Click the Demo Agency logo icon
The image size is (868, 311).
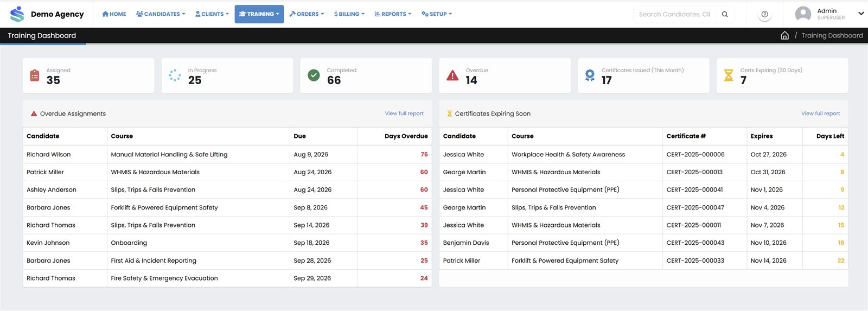pyautogui.click(x=17, y=14)
